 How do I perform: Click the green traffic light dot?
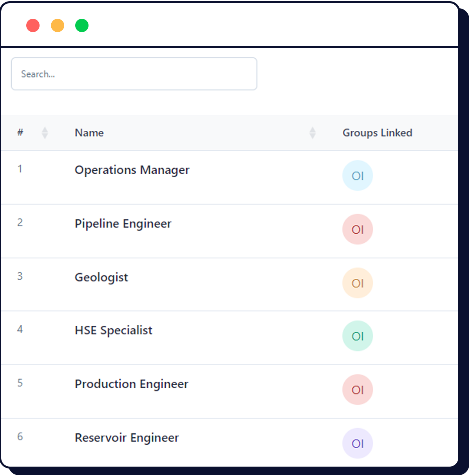point(81,25)
